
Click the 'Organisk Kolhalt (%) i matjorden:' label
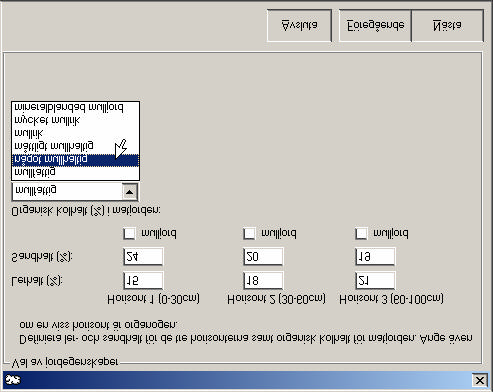click(86, 211)
